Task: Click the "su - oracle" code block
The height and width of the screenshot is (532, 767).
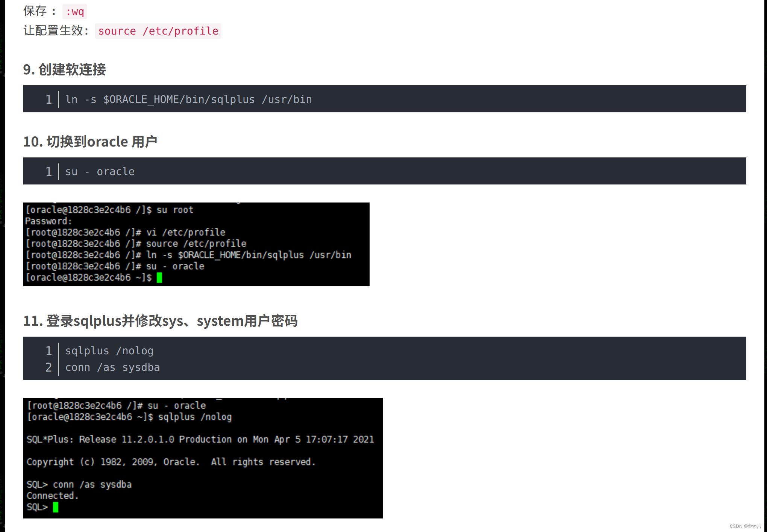Action: point(99,171)
